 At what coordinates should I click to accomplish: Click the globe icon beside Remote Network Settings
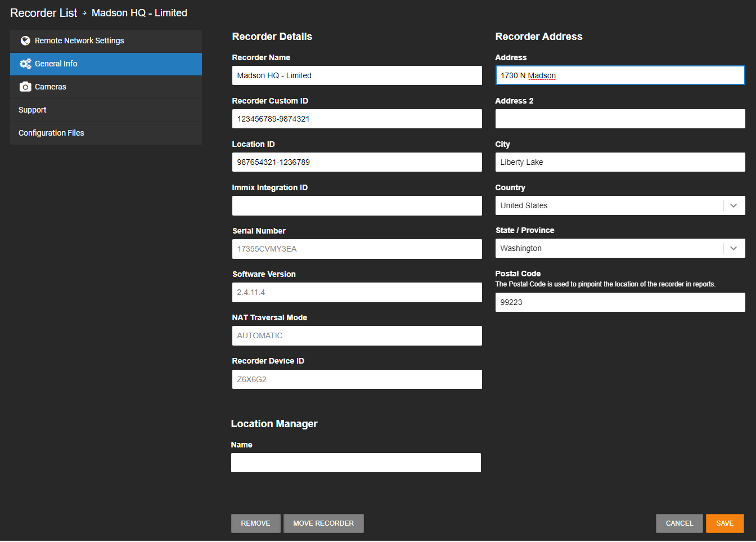pyautogui.click(x=25, y=41)
